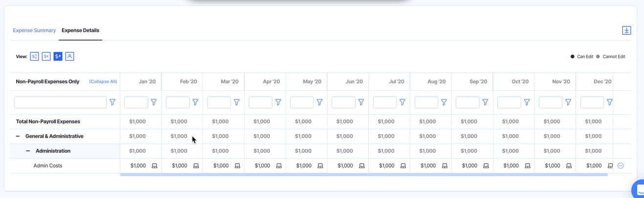
Task: Click the laptop icon in Jan '20 Admin Costs
Action: (x=155, y=166)
